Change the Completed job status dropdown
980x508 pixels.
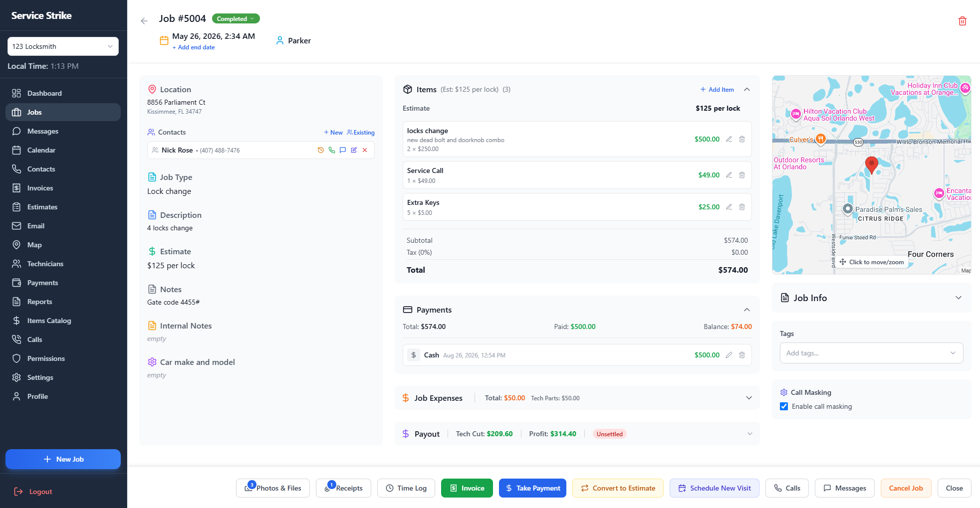236,19
